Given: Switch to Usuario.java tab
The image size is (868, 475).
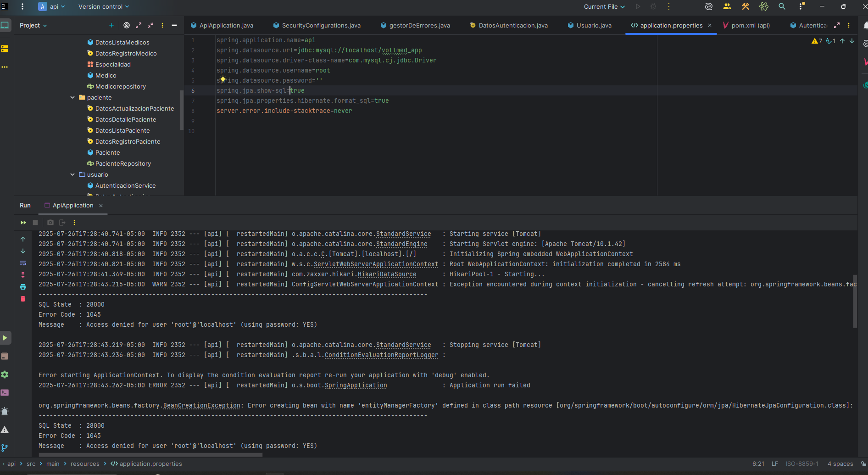Looking at the screenshot, I should [x=590, y=25].
